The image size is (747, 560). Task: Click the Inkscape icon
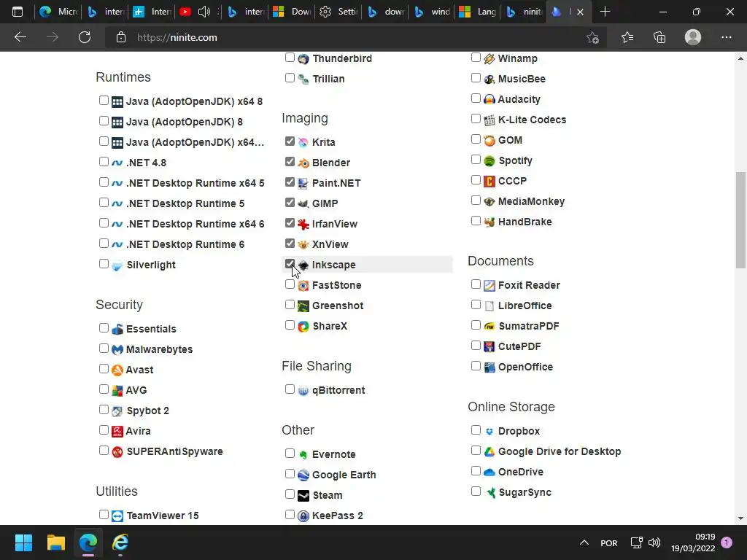(303, 265)
